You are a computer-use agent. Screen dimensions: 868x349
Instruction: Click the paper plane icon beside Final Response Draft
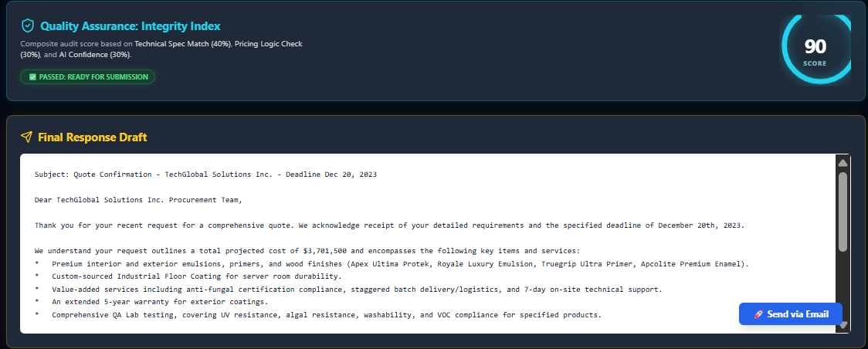[x=26, y=137]
